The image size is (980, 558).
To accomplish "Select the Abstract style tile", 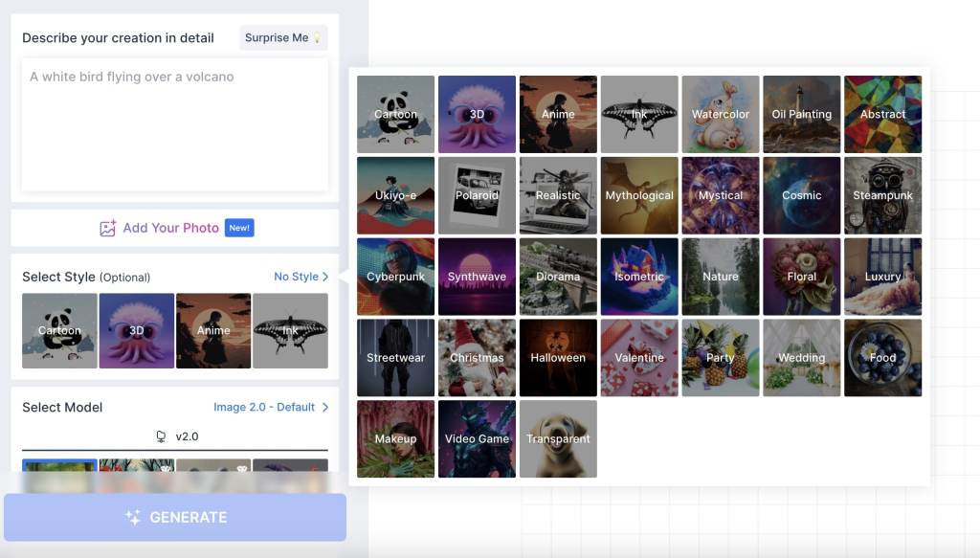I will [882, 114].
